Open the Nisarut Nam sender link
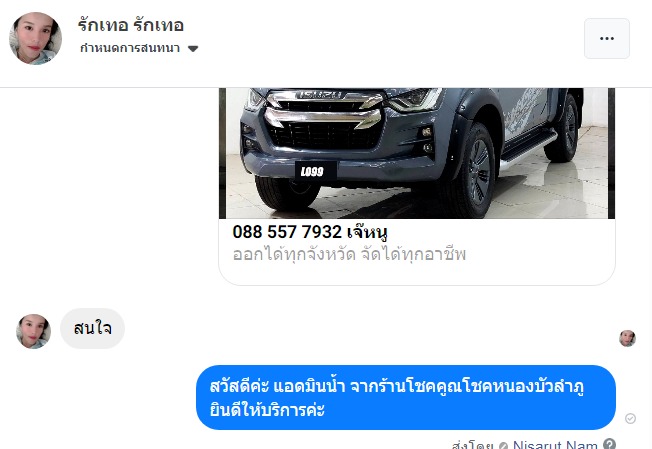 coord(555,444)
